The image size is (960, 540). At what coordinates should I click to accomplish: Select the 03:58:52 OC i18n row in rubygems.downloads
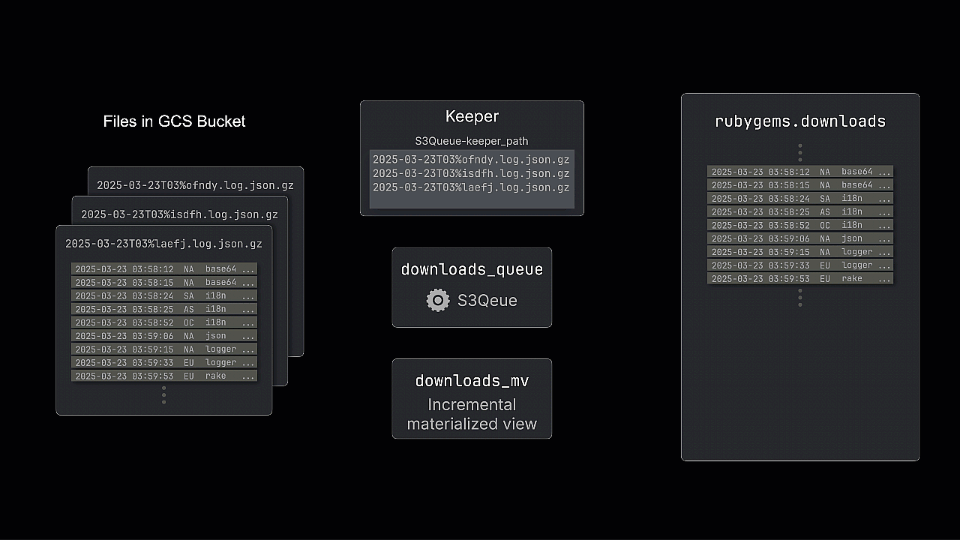point(800,225)
